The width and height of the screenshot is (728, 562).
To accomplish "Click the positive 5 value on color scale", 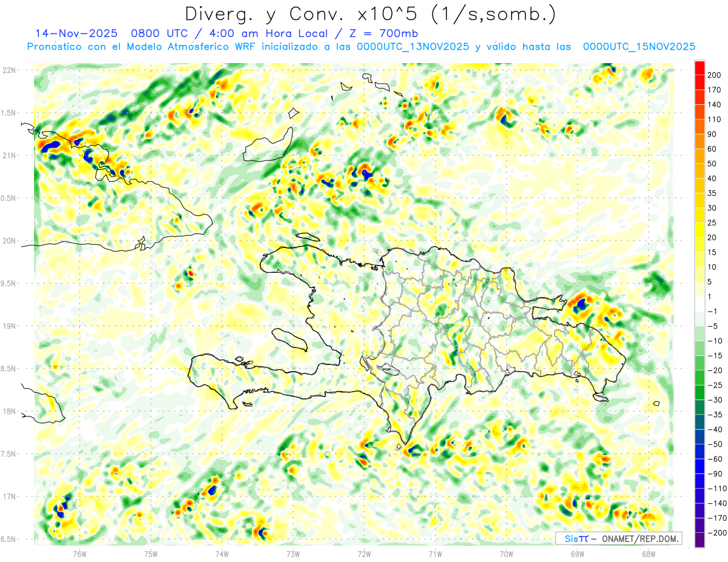I will coord(710,282).
